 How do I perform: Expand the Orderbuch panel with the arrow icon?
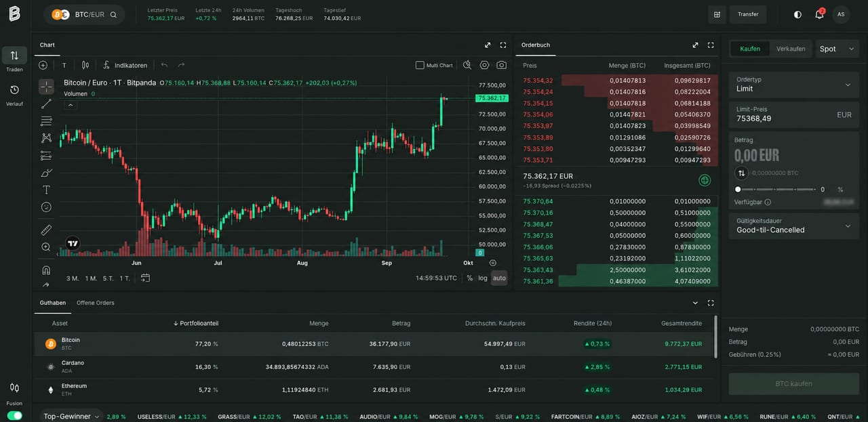pos(695,45)
